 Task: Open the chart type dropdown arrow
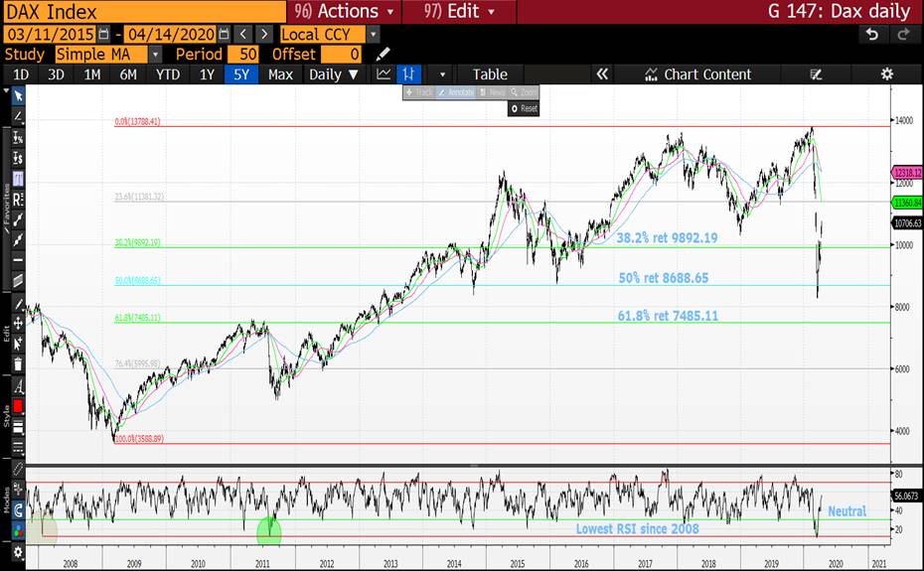pos(442,74)
